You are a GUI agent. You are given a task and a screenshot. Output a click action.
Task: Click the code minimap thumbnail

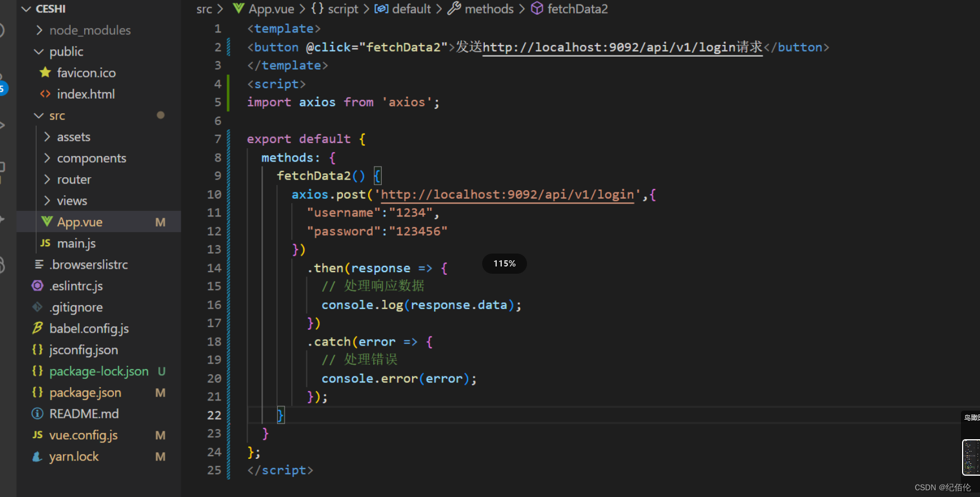click(x=971, y=457)
